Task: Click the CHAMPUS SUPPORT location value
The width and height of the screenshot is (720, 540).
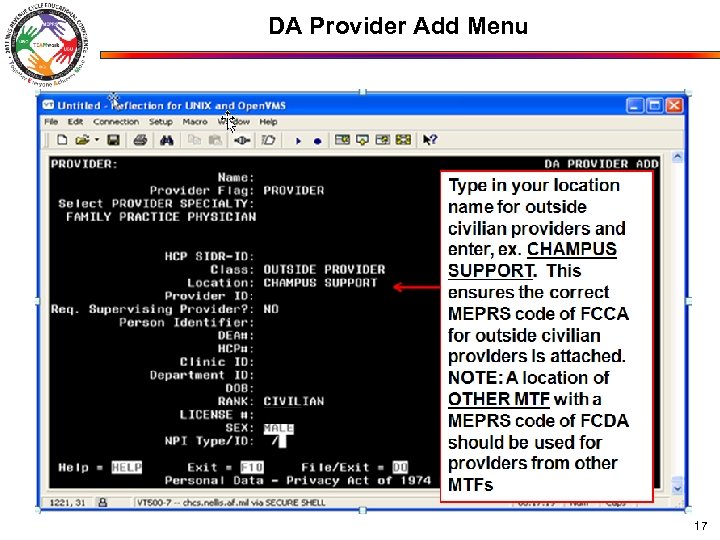Action: pyautogui.click(x=320, y=282)
